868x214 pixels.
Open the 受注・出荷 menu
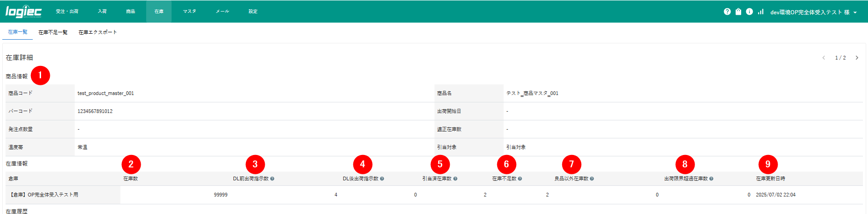pos(67,12)
